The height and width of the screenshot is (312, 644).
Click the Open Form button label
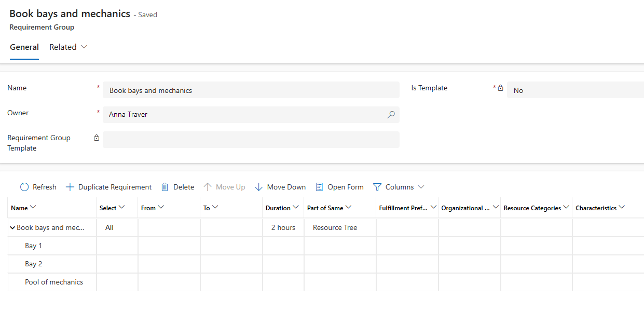coord(346,187)
